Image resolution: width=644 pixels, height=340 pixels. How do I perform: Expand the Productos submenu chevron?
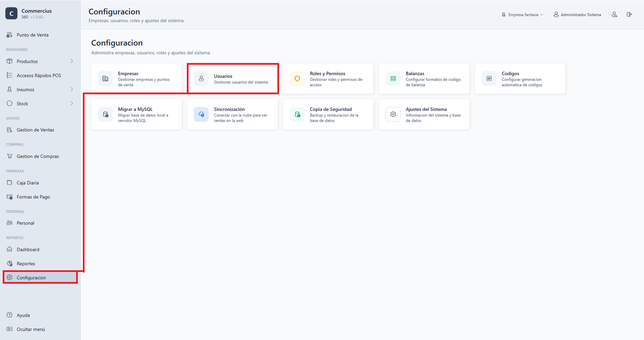[72, 61]
